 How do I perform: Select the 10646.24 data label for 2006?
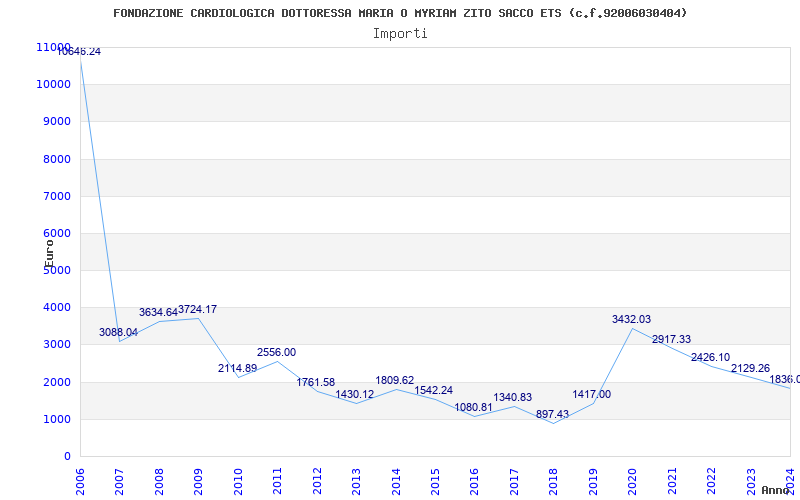coord(79,52)
